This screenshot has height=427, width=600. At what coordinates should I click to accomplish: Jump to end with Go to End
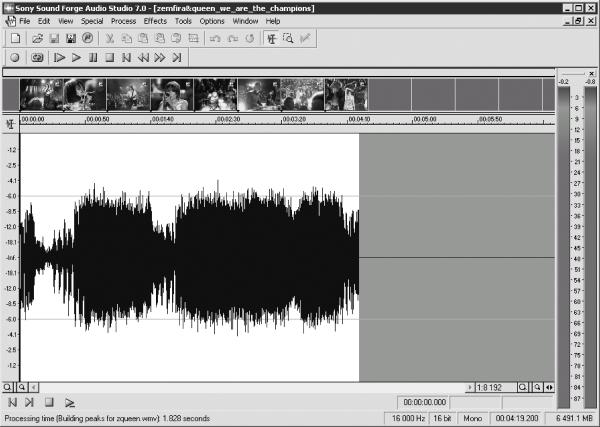coord(177,57)
